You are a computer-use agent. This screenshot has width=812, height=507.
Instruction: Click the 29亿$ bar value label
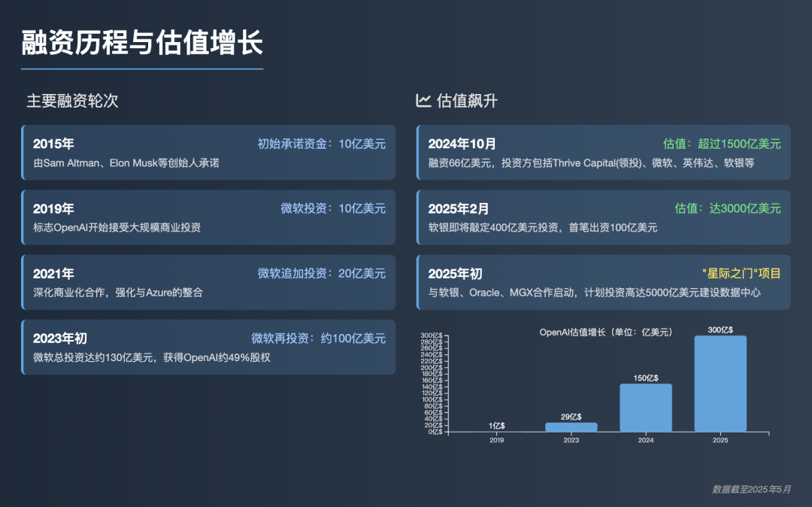click(x=571, y=417)
